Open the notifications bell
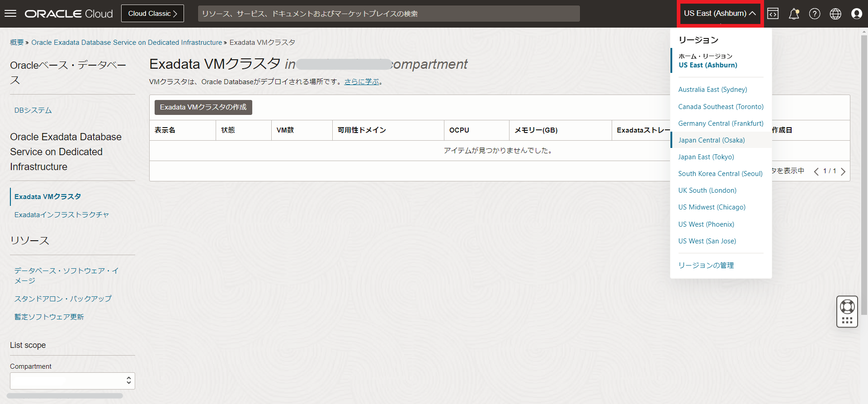Screen dimensions: 868x404 (x=794, y=14)
